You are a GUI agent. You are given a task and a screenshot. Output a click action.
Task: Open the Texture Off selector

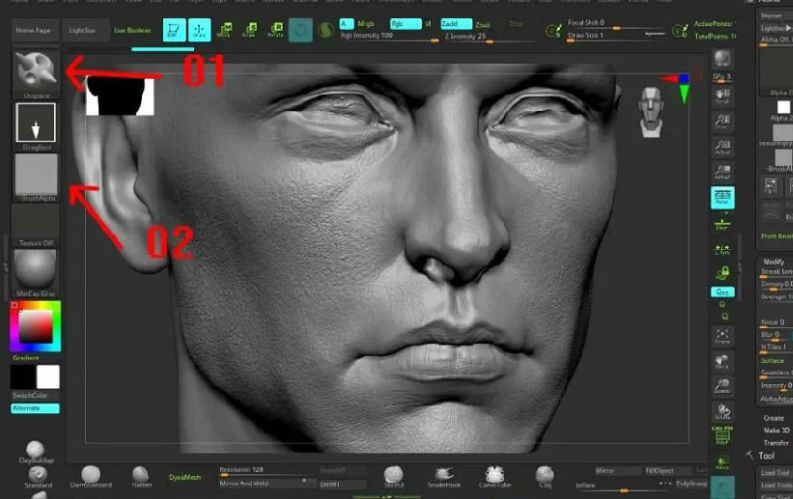[x=36, y=225]
